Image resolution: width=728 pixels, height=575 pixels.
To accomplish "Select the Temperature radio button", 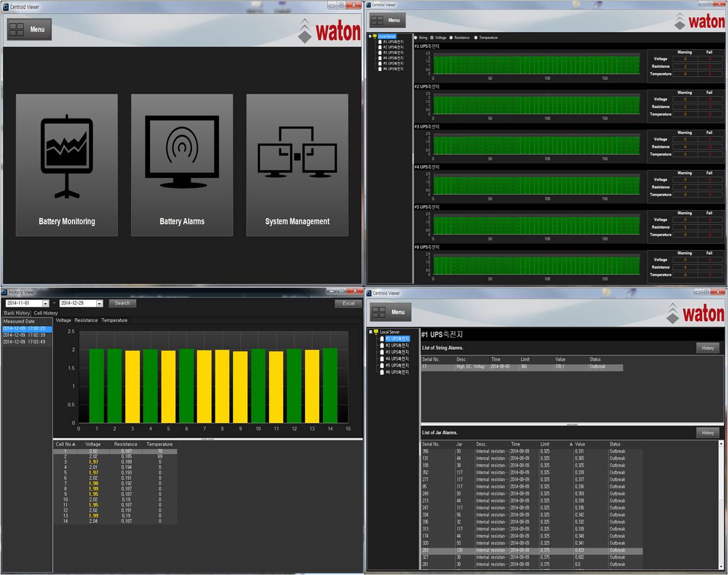I will (476, 38).
